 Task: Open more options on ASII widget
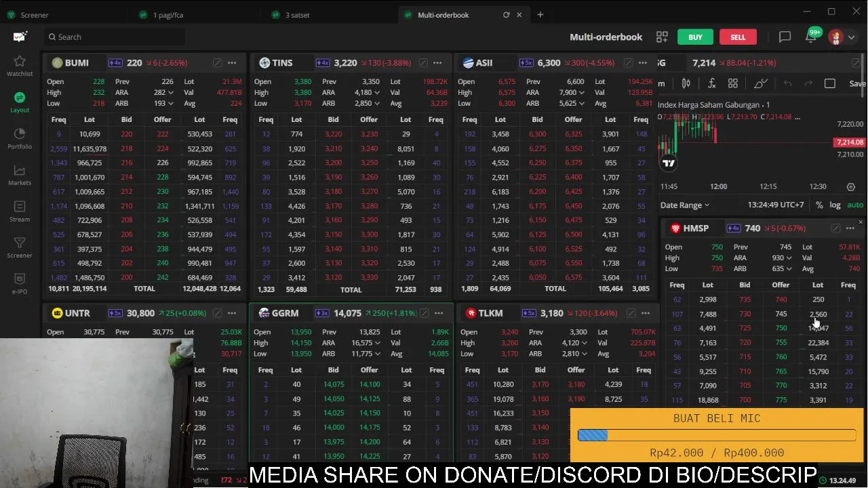644,63
